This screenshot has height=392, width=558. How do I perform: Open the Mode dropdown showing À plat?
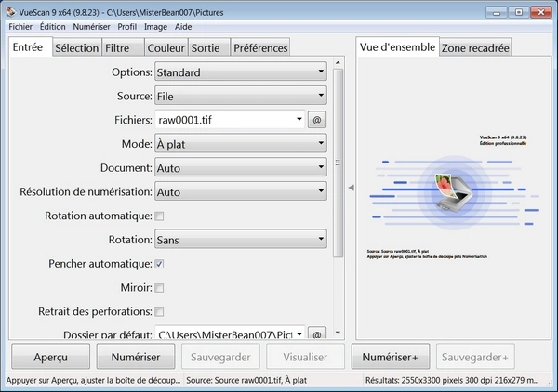coord(240,144)
